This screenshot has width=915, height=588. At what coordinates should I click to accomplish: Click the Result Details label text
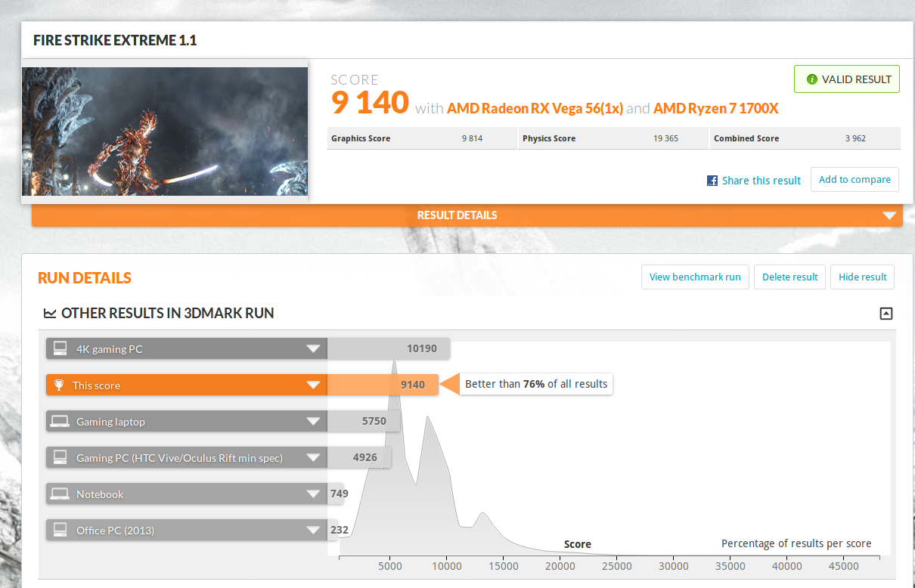point(457,215)
